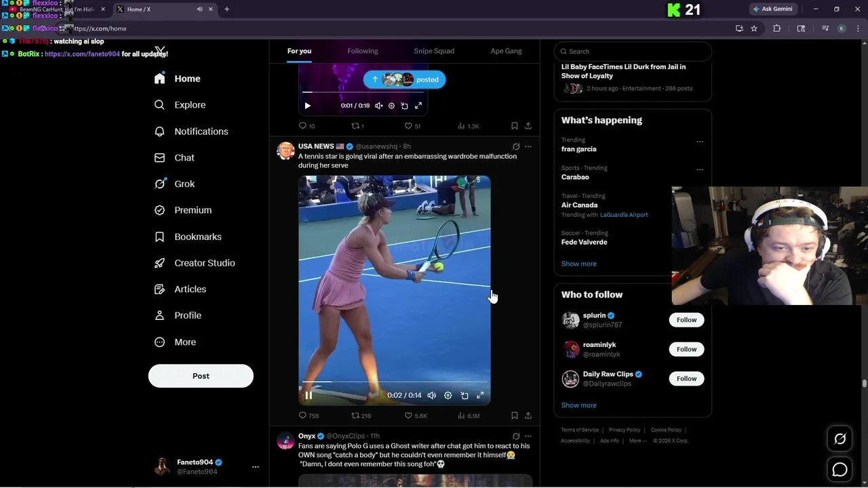Open the Home sidebar item
Viewport: 868px width, 488px height.
pyautogui.click(x=177, y=79)
